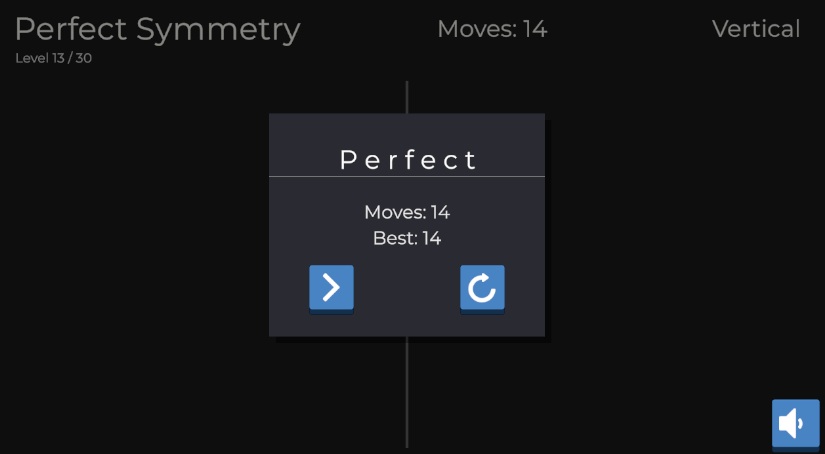Click the next level arrow button
Image resolution: width=825 pixels, height=454 pixels.
[331, 288]
